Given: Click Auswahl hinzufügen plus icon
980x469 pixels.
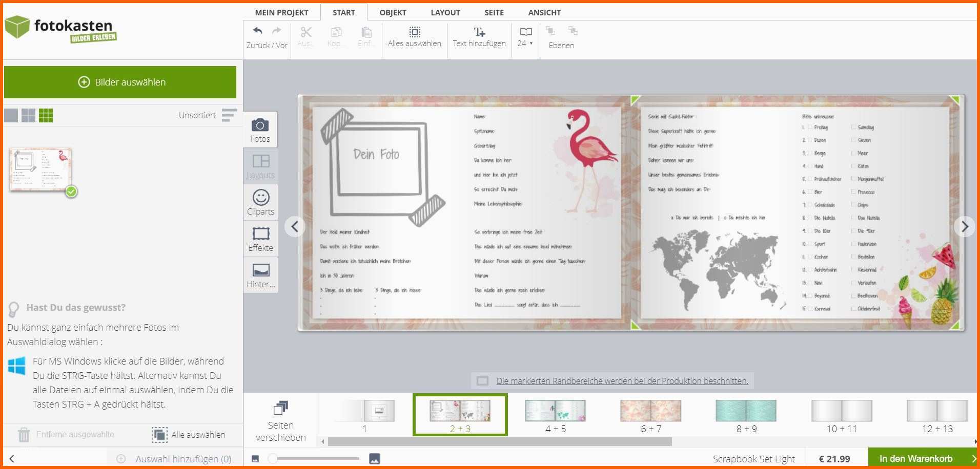Looking at the screenshot, I should [121, 459].
